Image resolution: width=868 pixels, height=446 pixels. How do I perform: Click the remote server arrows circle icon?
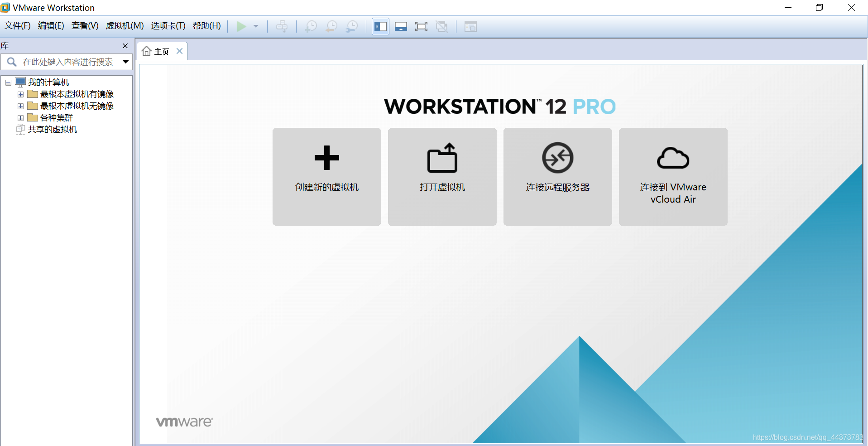(x=558, y=158)
